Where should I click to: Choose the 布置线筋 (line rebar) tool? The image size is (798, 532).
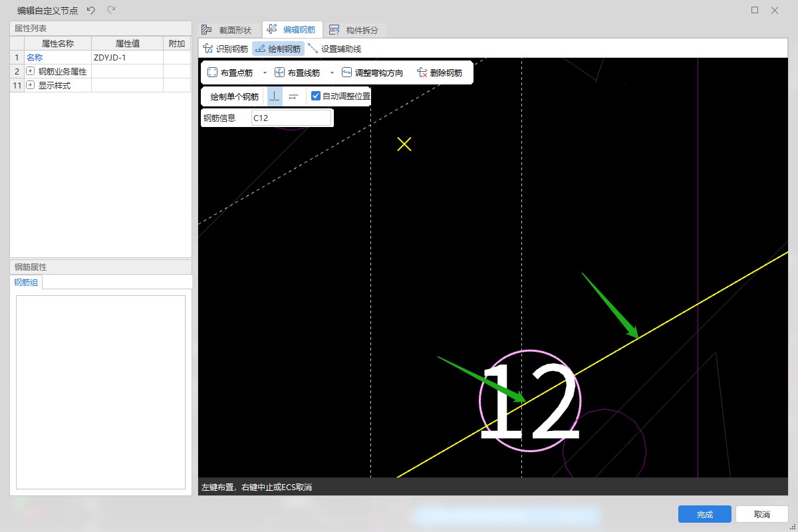tap(297, 72)
